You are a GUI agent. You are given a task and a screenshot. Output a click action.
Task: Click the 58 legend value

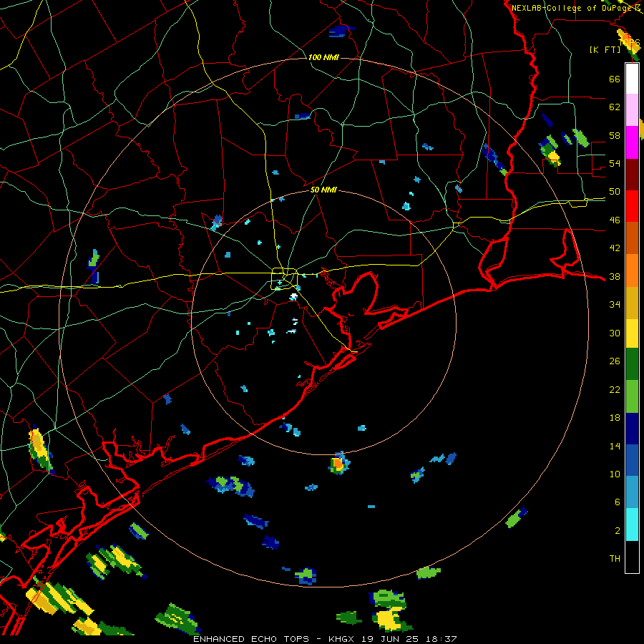click(x=615, y=135)
